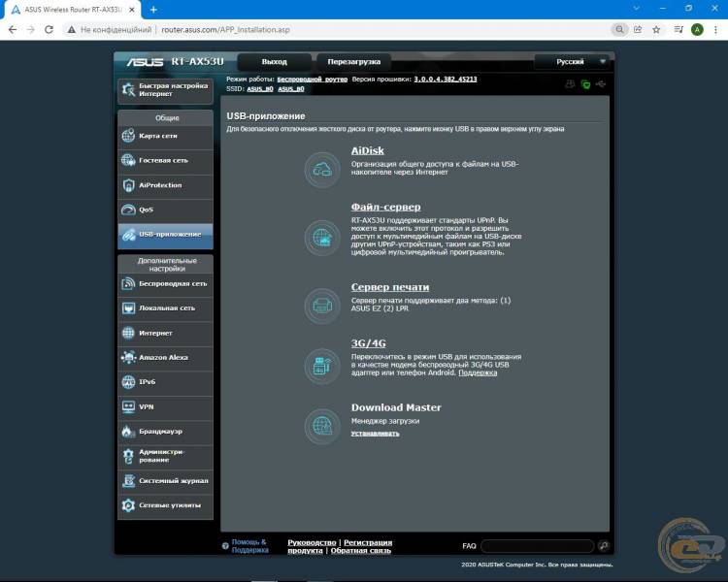This screenshot has height=582, width=728.
Task: Open Быстрая настройка Интернет quick setup
Action: point(165,90)
